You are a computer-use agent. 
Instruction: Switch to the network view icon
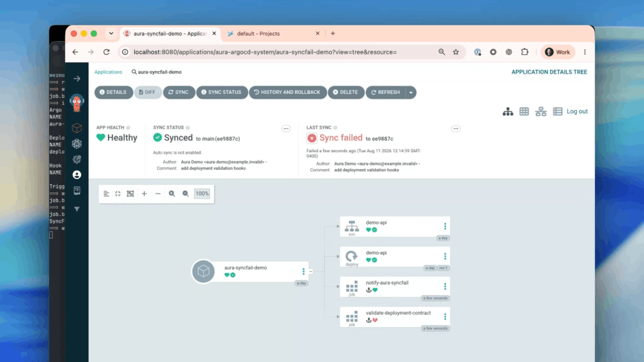541,111
